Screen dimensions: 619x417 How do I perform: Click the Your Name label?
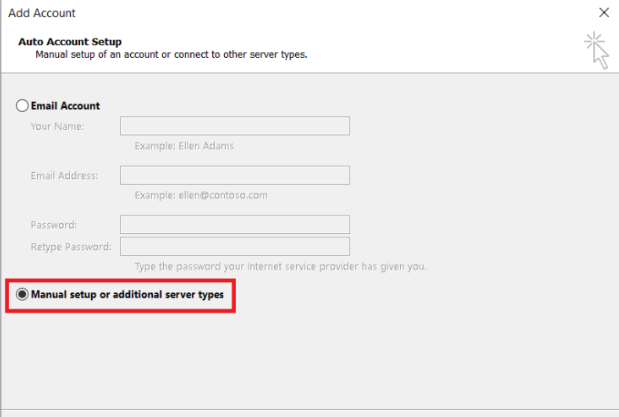(58, 126)
